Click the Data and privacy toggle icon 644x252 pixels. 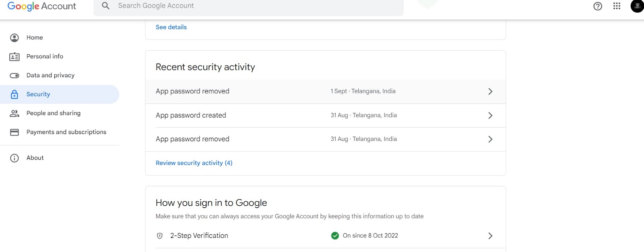coord(14,76)
